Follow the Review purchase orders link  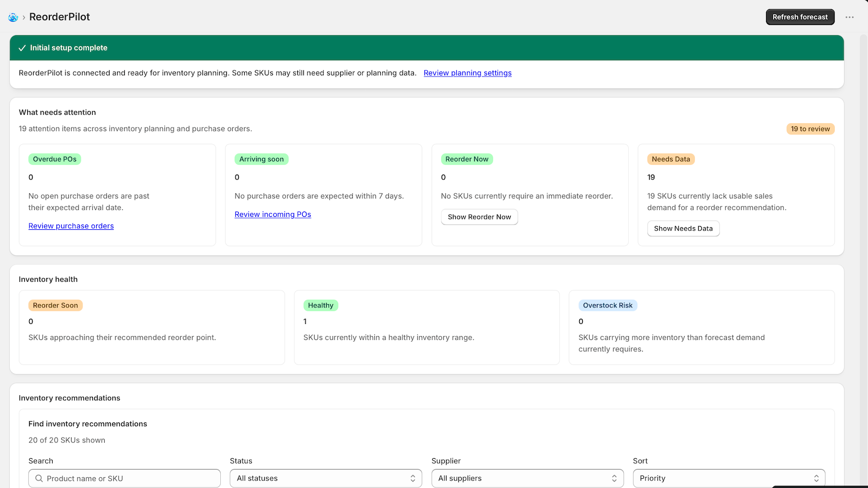(71, 226)
